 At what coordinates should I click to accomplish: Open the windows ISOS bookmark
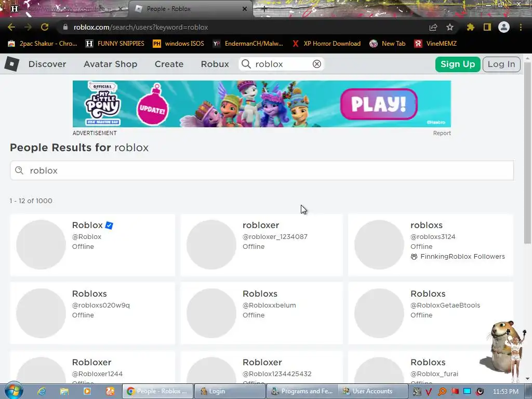[x=179, y=44]
